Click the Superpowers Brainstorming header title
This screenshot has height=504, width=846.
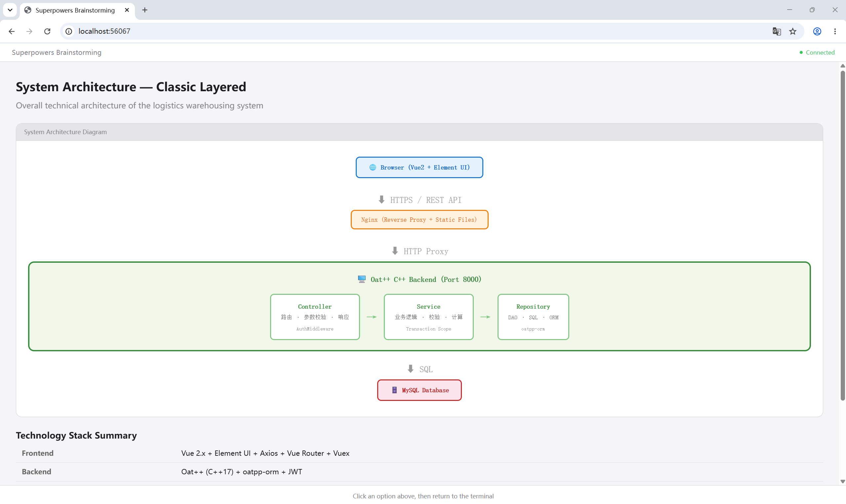click(x=57, y=52)
